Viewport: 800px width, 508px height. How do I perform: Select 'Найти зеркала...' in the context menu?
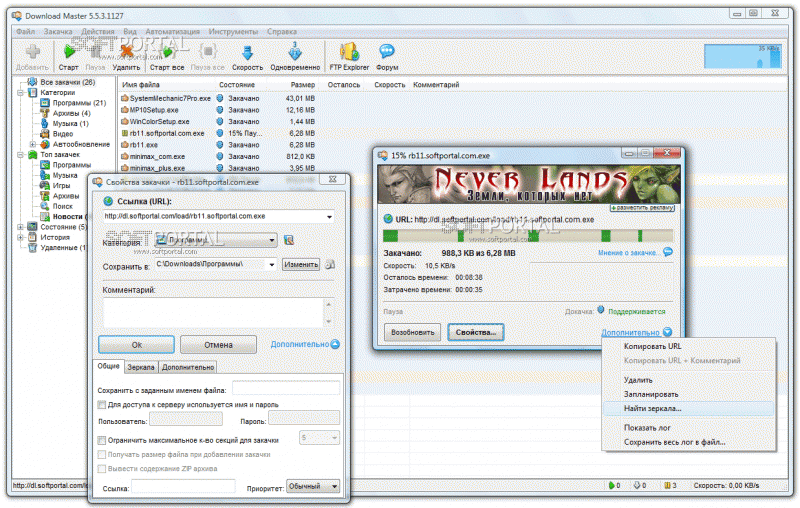(x=652, y=409)
